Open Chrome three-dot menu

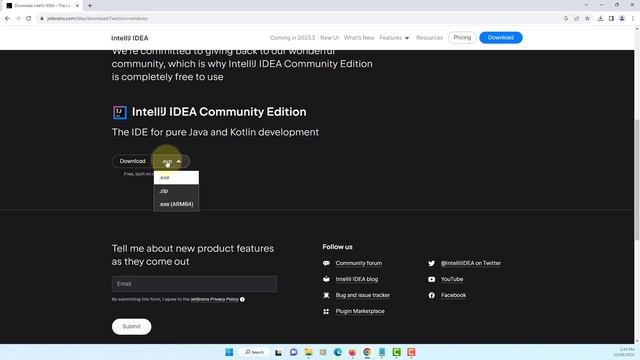pyautogui.click(x=633, y=18)
